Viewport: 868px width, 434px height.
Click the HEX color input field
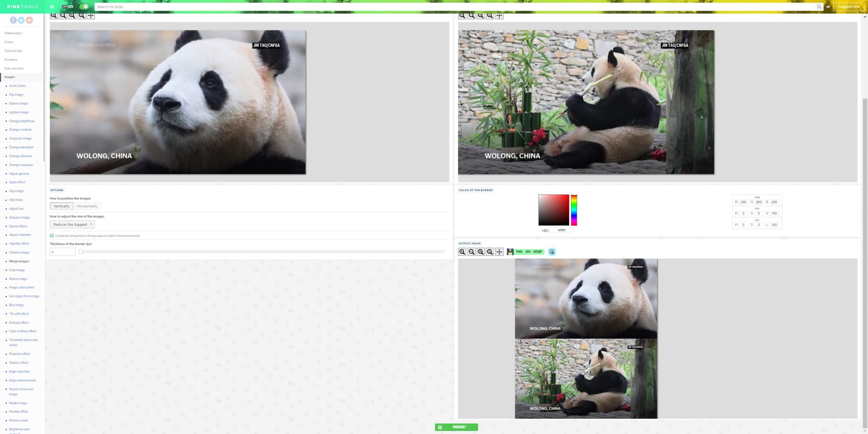[562, 230]
